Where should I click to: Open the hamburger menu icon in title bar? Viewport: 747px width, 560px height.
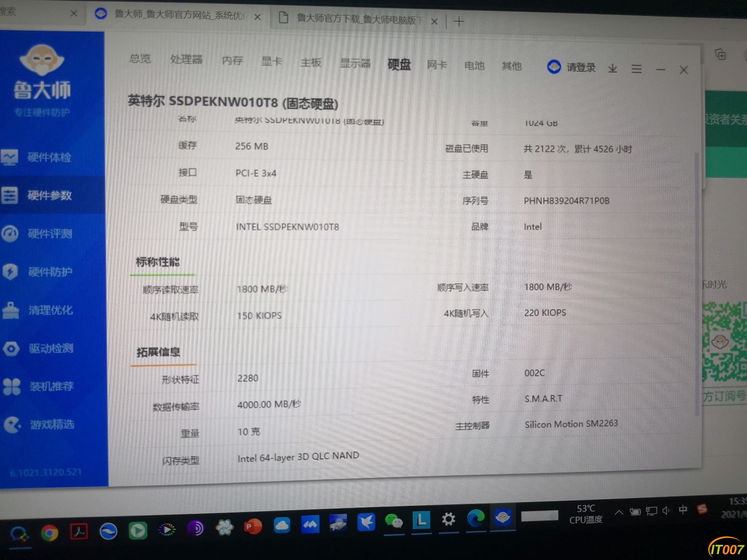click(636, 69)
